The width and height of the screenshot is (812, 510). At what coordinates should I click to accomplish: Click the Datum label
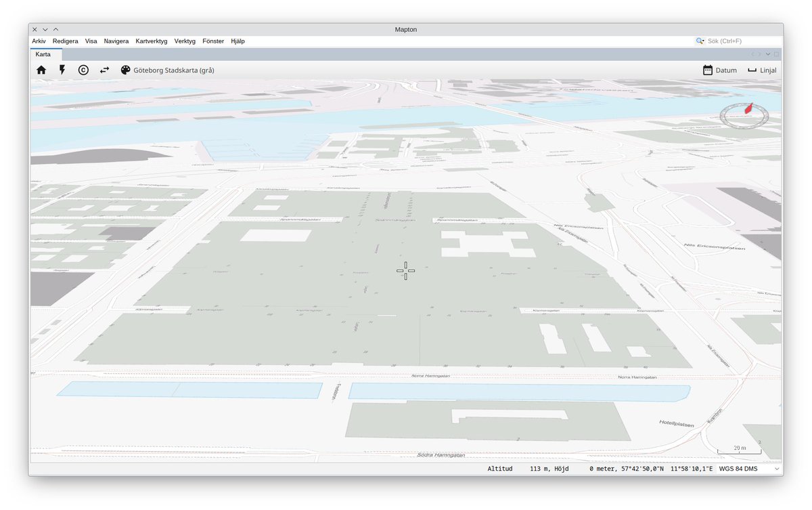(726, 70)
